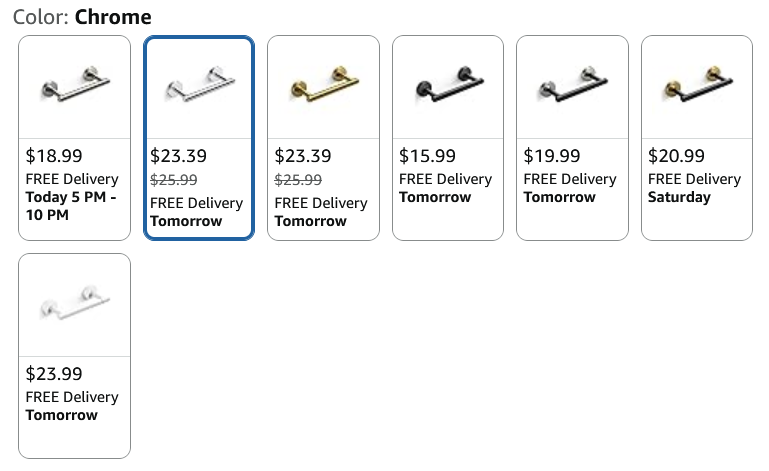Click the $25.99 strikethrough in selected swatch
The width and height of the screenshot is (769, 471).
(x=174, y=180)
